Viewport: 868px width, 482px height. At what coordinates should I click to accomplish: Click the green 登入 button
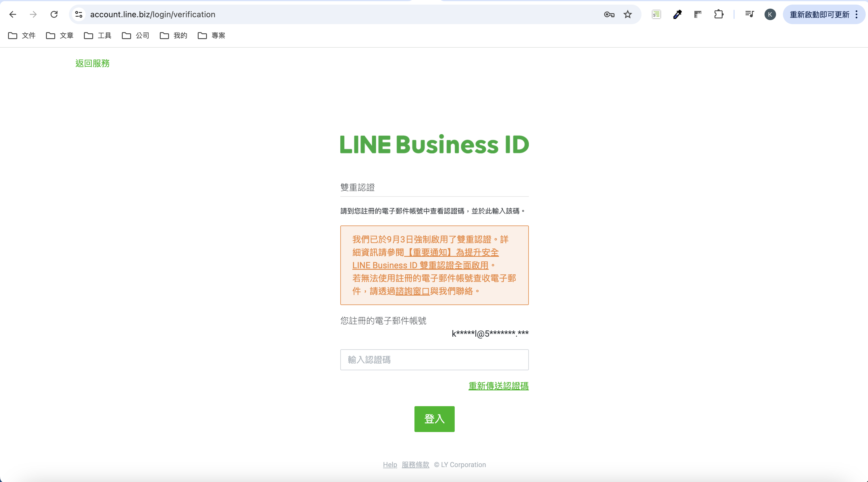pos(434,419)
